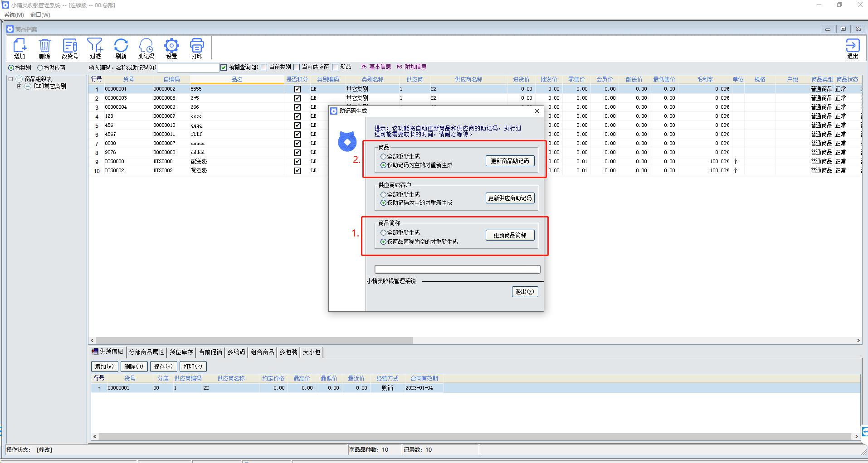The height and width of the screenshot is (463, 868).
Task: Enable the 当前供应商 checkbox
Action: 297,67
